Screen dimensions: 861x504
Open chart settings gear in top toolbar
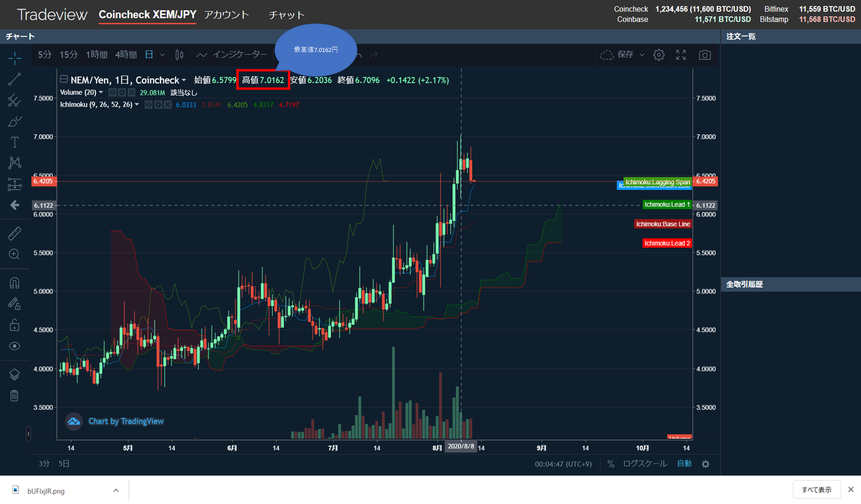tap(659, 55)
